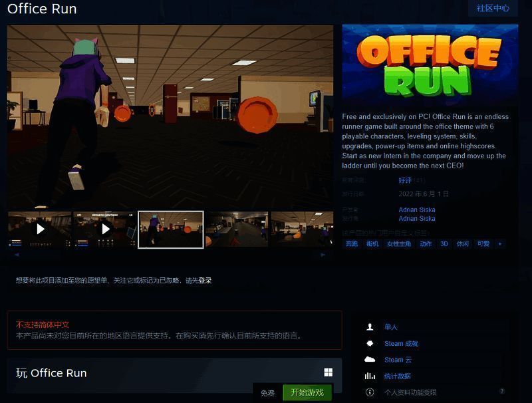Viewport: 532px width, 403px height.
Task: Open 统计数据 via the bar-chart icon
Action: click(368, 376)
